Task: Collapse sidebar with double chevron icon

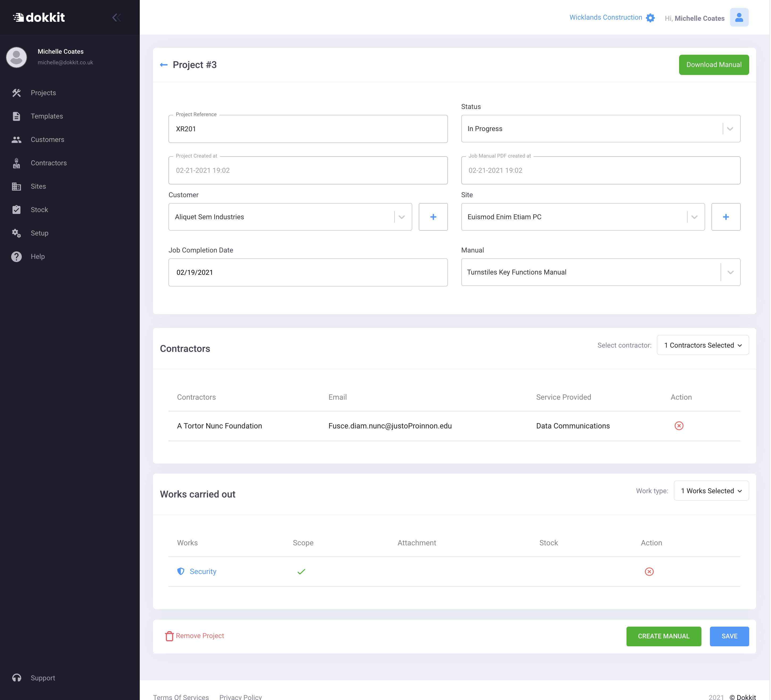Action: pos(117,18)
